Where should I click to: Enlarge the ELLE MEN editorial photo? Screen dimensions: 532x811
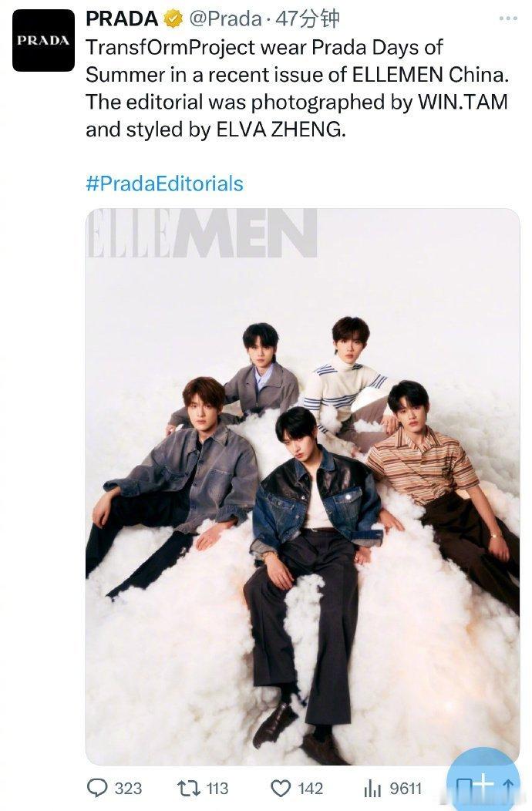click(x=303, y=486)
